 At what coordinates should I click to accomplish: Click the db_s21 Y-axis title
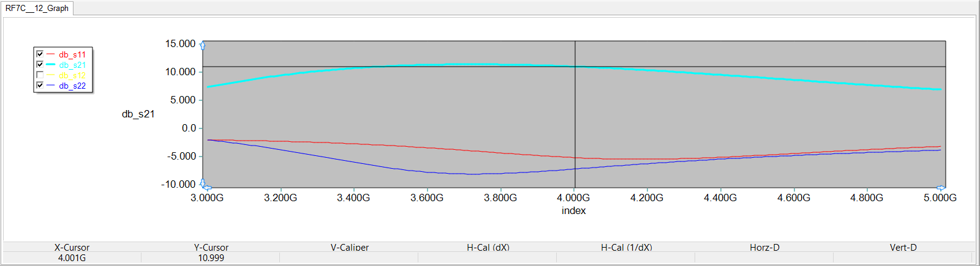point(138,114)
